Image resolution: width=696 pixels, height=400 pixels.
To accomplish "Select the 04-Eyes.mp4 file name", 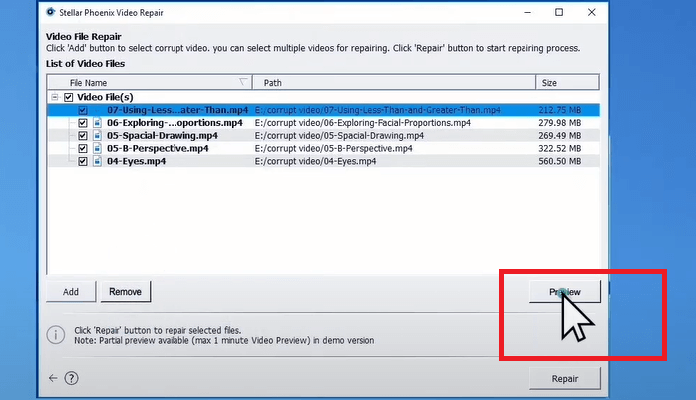I will tap(137, 161).
